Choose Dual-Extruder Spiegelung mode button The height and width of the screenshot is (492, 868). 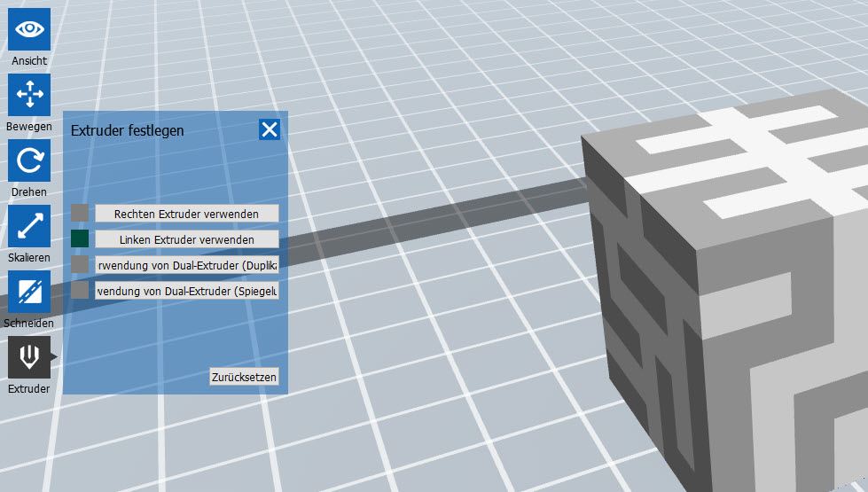(186, 291)
